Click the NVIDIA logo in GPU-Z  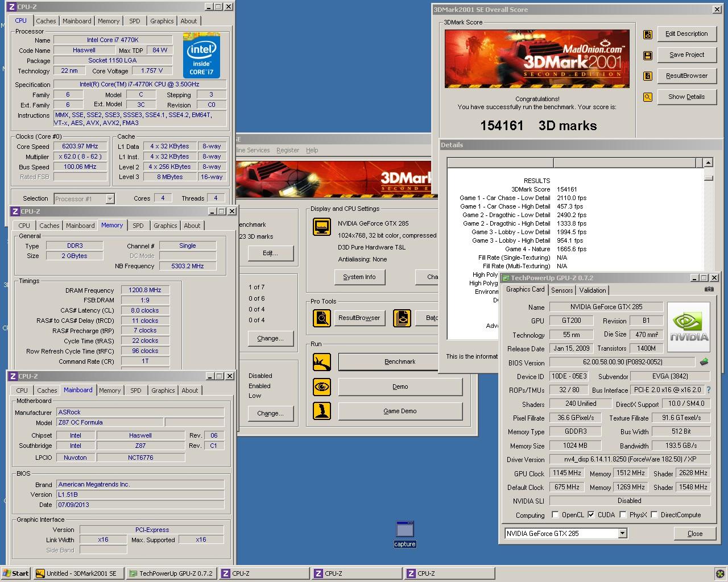pyautogui.click(x=689, y=327)
